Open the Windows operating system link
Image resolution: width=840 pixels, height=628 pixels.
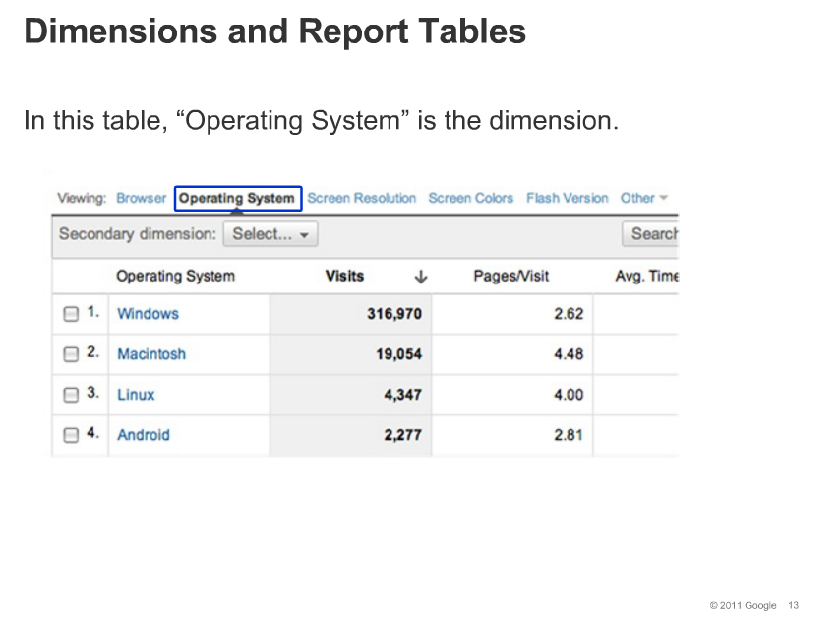point(149,314)
